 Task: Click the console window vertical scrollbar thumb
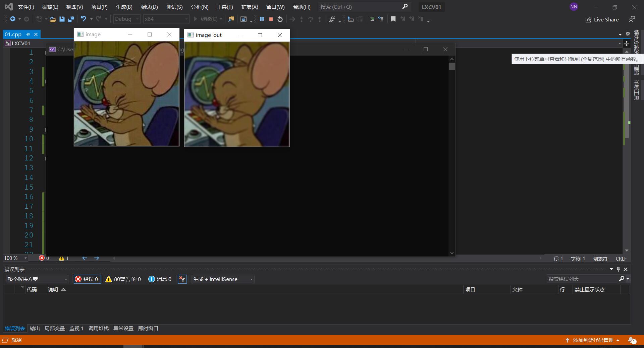point(452,66)
